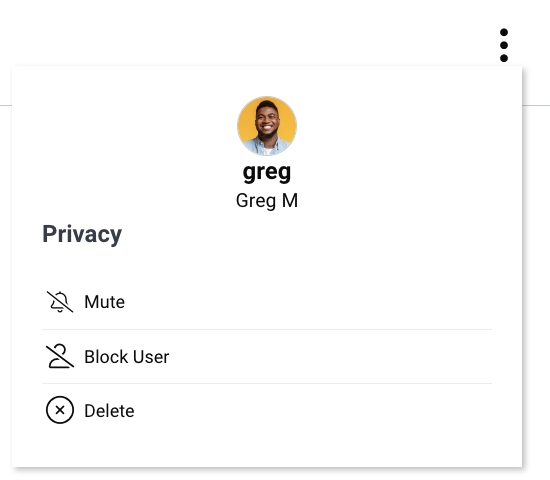Image resolution: width=550 pixels, height=480 pixels.
Task: Click the crossed-out person block icon
Action: coord(60,356)
